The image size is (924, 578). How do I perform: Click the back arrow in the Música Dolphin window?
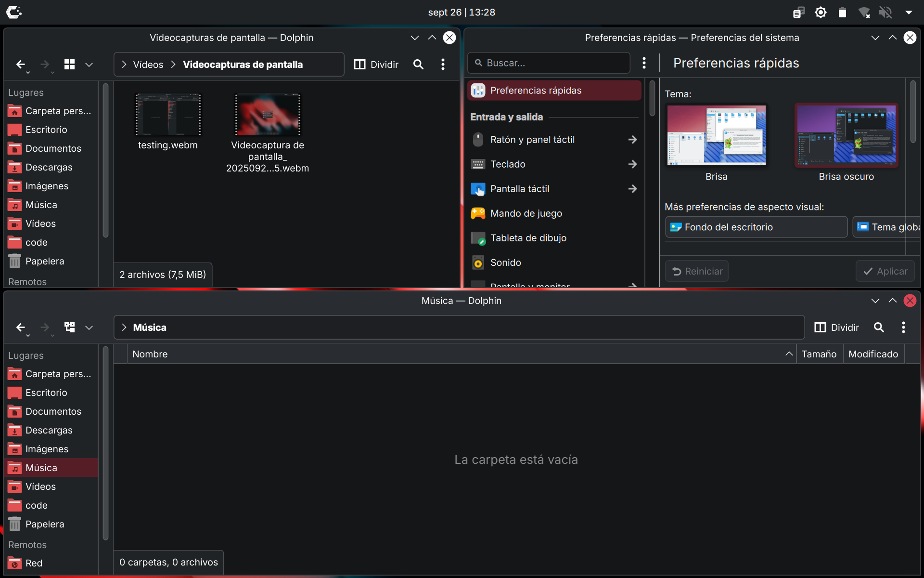click(x=20, y=327)
